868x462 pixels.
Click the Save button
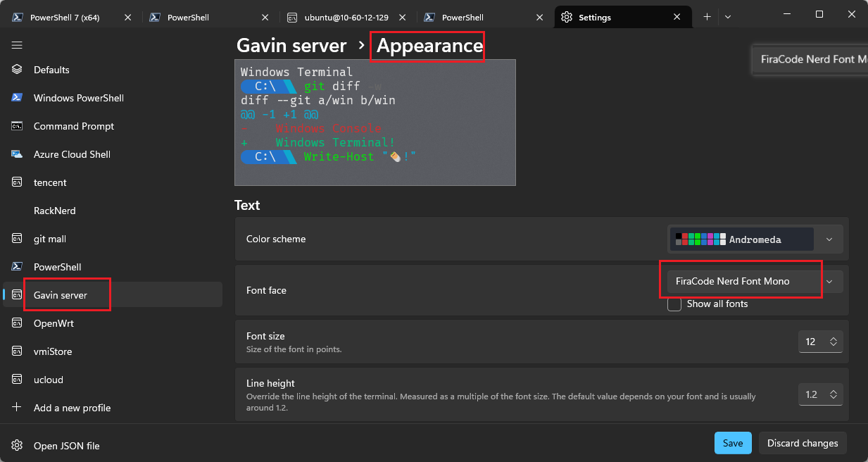pos(733,443)
